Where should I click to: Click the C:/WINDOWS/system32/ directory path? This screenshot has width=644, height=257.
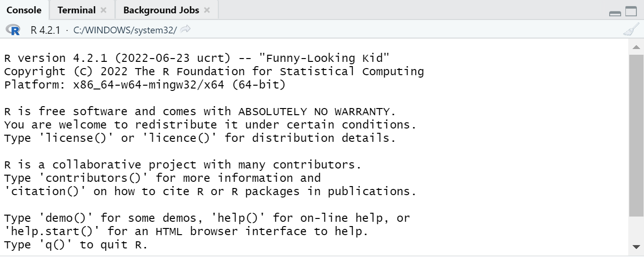tap(125, 30)
